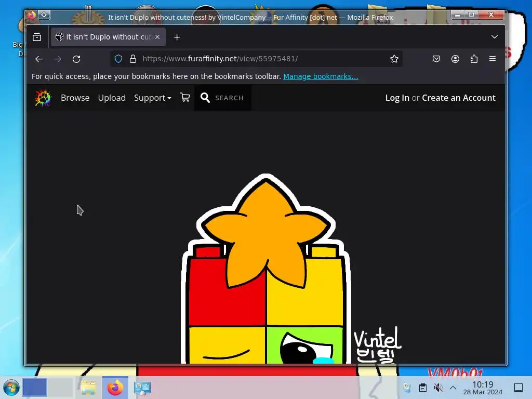
Task: Click the Log In link
Action: [397, 98]
